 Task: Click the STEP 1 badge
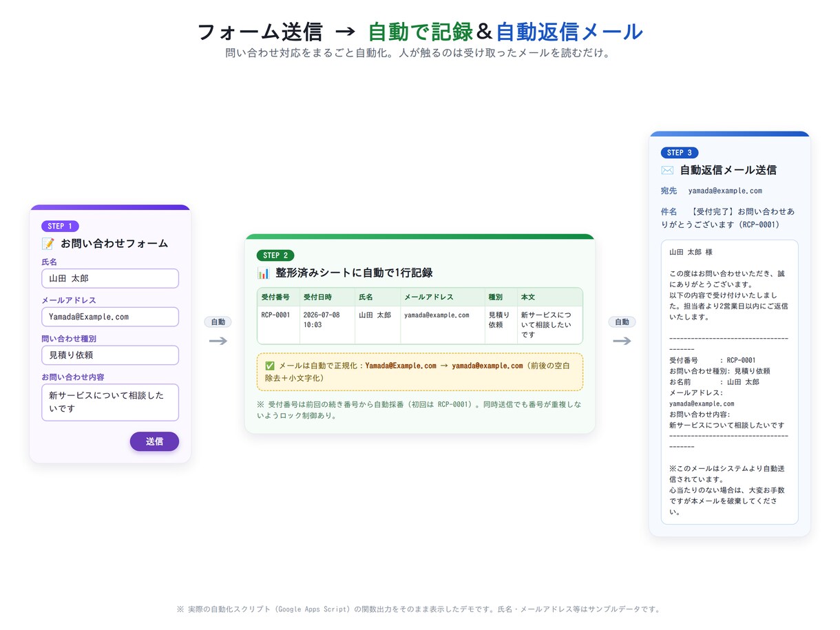pyautogui.click(x=60, y=226)
